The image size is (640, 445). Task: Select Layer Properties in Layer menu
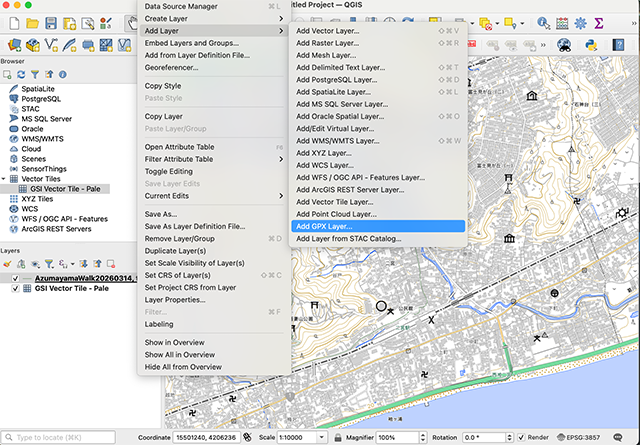tap(214, 300)
